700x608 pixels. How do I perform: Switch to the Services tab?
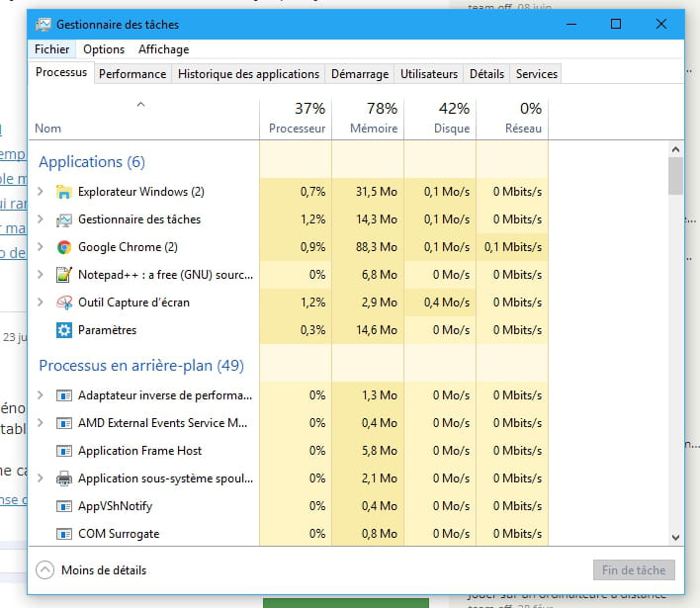click(x=537, y=74)
